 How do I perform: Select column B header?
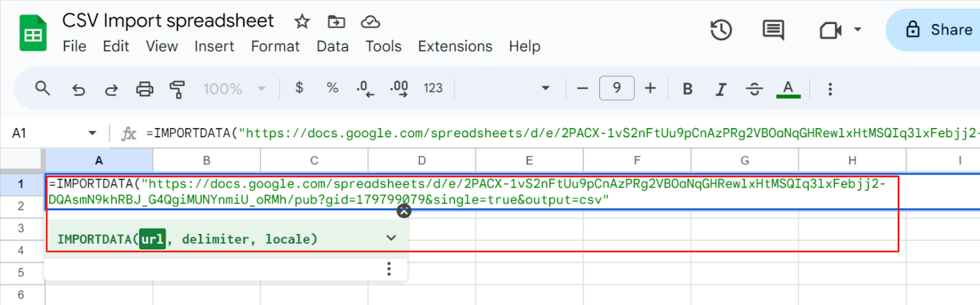point(206,161)
